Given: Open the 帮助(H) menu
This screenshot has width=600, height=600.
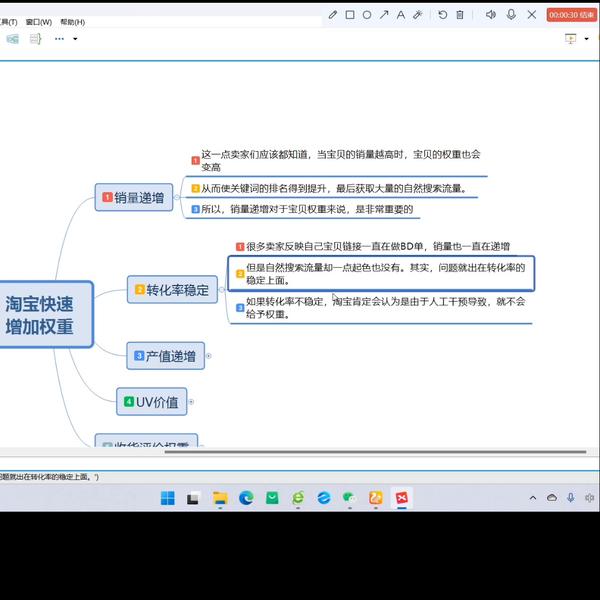Looking at the screenshot, I should pos(72,22).
